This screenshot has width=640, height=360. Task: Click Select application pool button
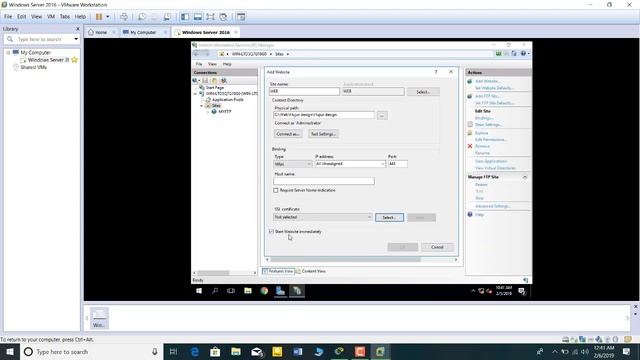click(423, 92)
